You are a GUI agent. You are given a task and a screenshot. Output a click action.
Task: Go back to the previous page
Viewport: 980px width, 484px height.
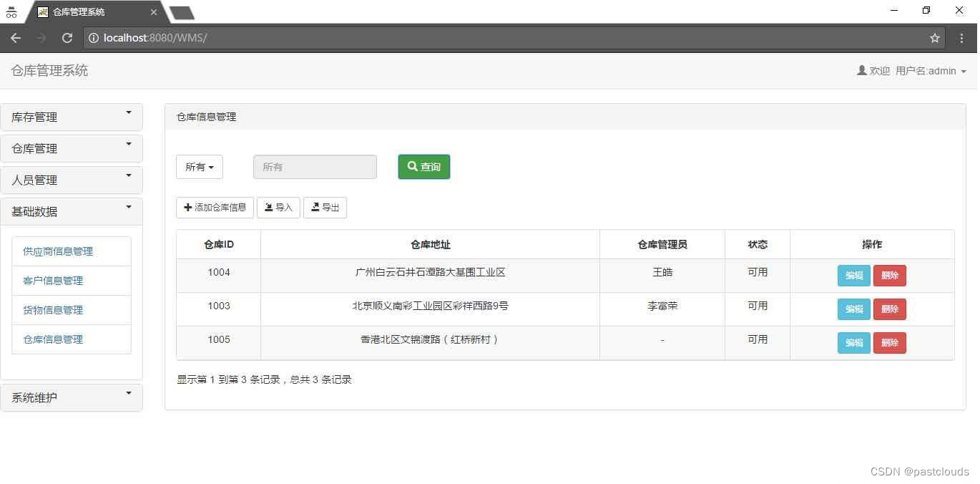[16, 38]
